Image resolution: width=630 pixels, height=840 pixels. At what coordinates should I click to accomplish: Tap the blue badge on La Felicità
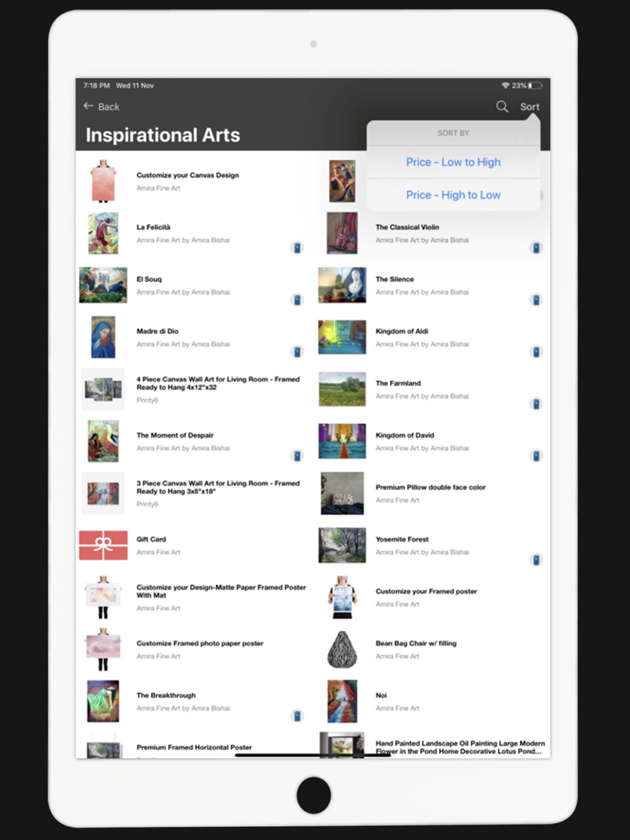[297, 247]
